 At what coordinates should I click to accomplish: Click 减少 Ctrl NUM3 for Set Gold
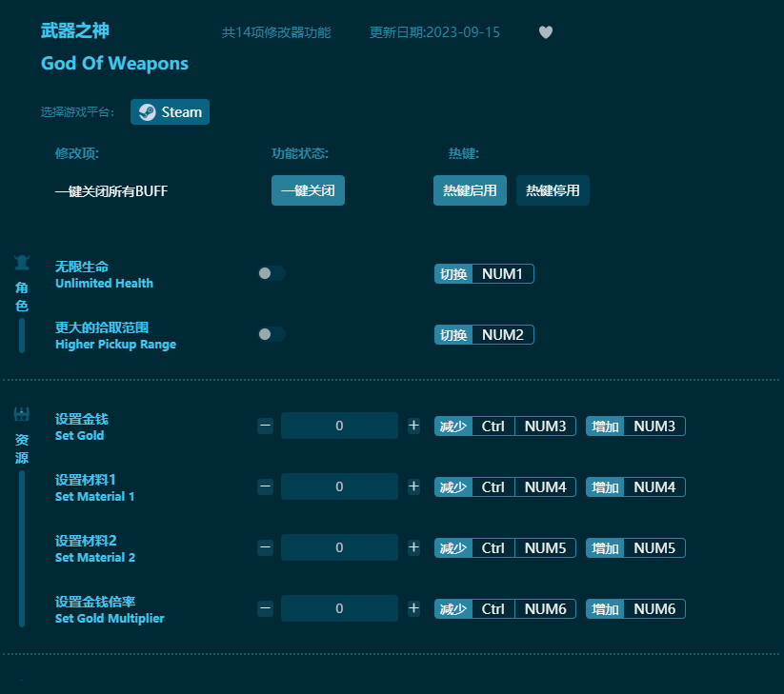coord(503,426)
